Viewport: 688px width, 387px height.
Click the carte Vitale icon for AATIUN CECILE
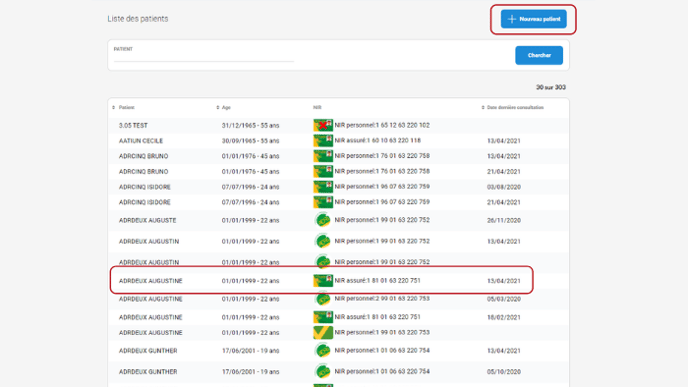pyautogui.click(x=323, y=141)
